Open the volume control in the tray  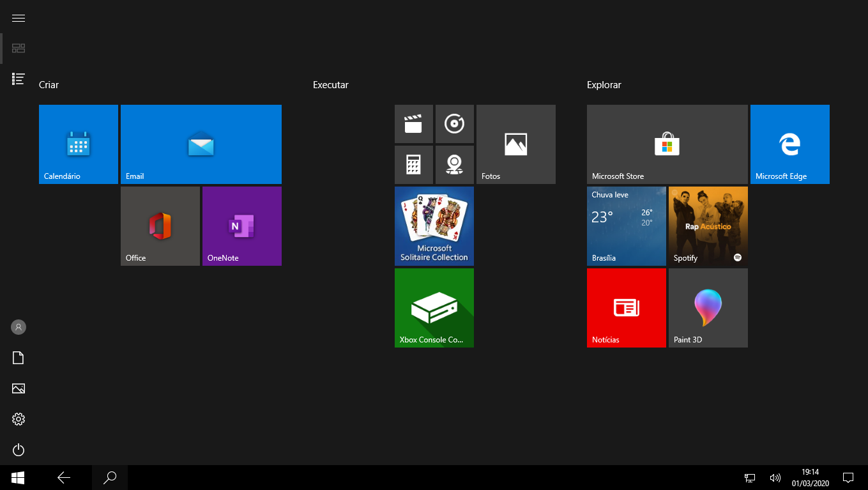click(775, 477)
